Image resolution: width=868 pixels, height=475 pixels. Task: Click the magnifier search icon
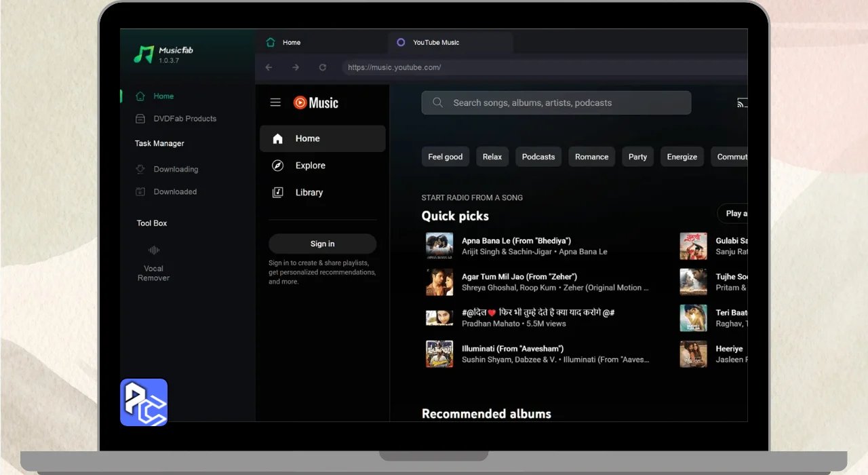tap(438, 102)
